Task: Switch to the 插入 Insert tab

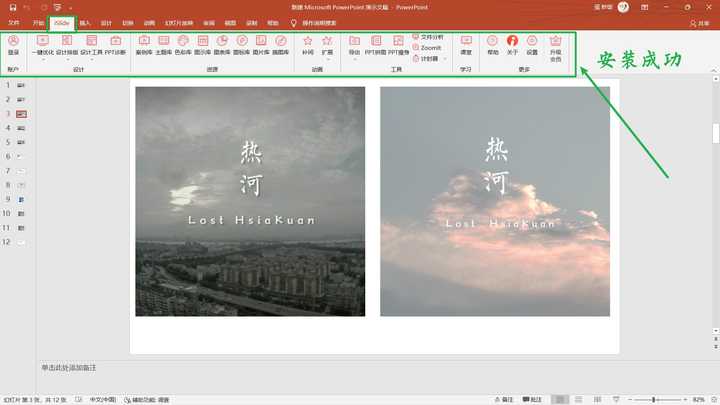Action: [x=85, y=23]
